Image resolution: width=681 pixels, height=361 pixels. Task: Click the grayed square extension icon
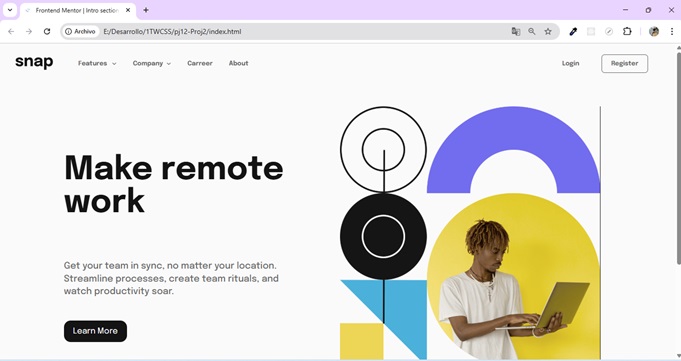[591, 31]
